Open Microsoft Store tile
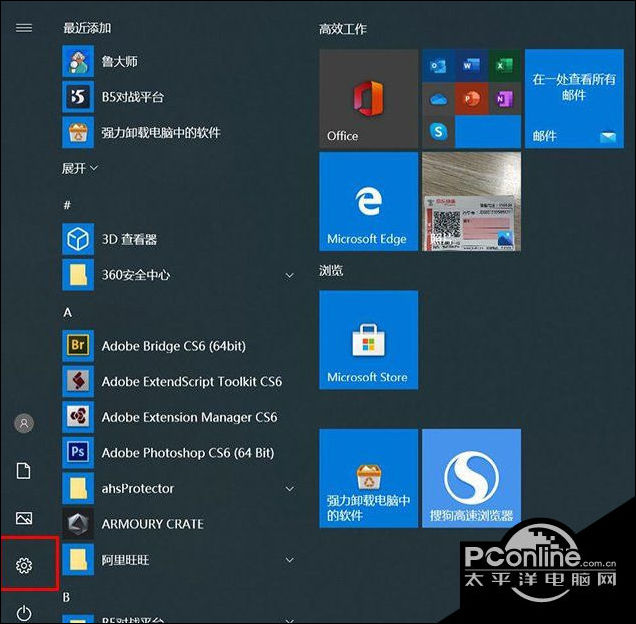 368,340
